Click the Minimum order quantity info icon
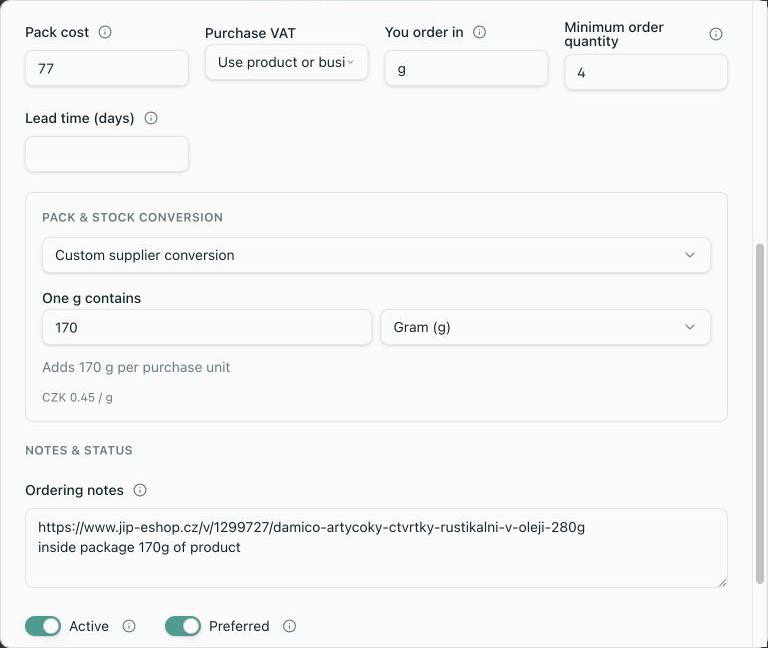Viewport: 768px width, 648px height. [716, 34]
